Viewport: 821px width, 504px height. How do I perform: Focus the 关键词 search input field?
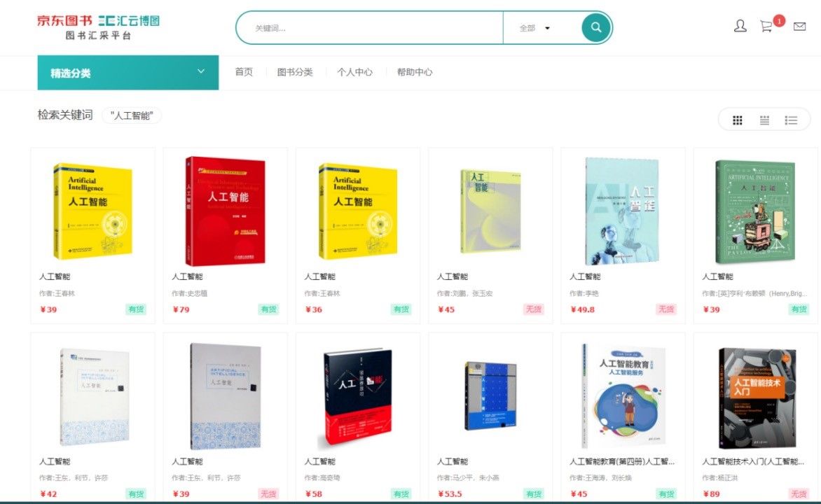370,28
